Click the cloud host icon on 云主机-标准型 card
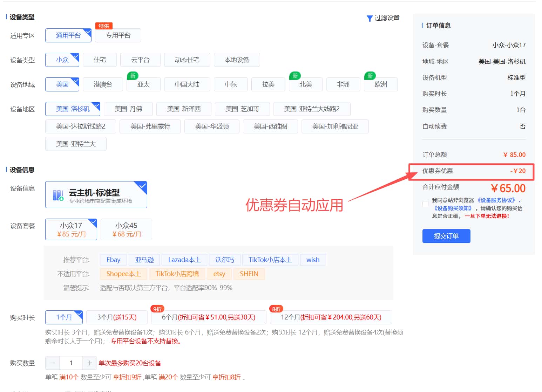Screen dimensions: 542x392 coord(57,194)
